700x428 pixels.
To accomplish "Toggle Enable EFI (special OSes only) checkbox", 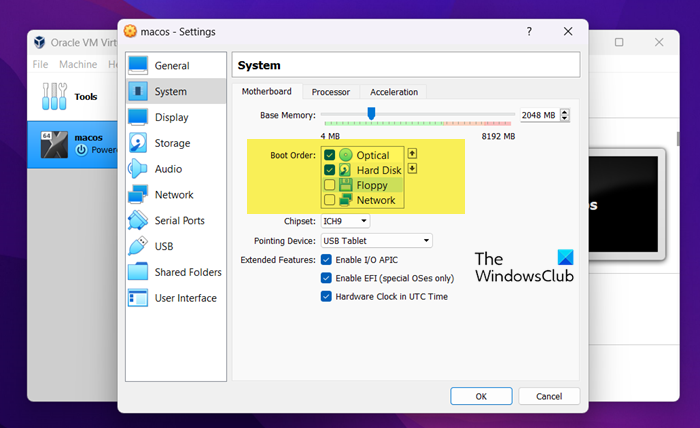I will [326, 278].
